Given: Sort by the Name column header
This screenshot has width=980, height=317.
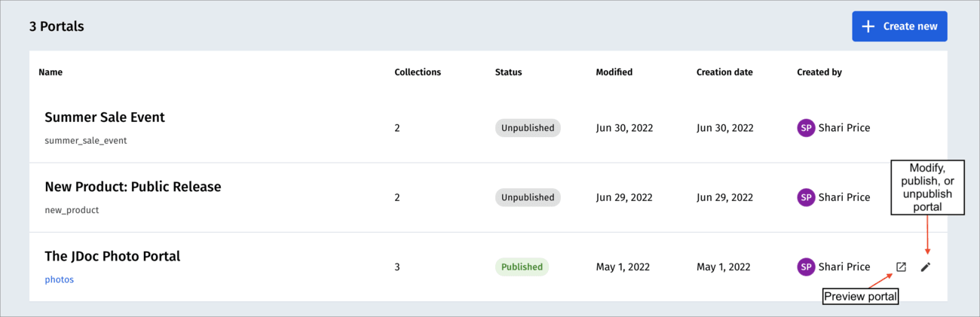Looking at the screenshot, I should pyautogui.click(x=51, y=72).
